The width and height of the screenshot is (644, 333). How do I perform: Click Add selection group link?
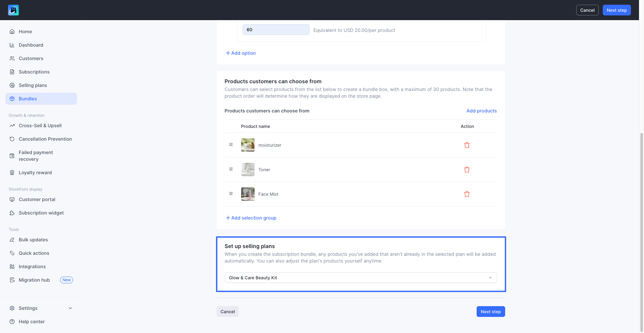[251, 218]
